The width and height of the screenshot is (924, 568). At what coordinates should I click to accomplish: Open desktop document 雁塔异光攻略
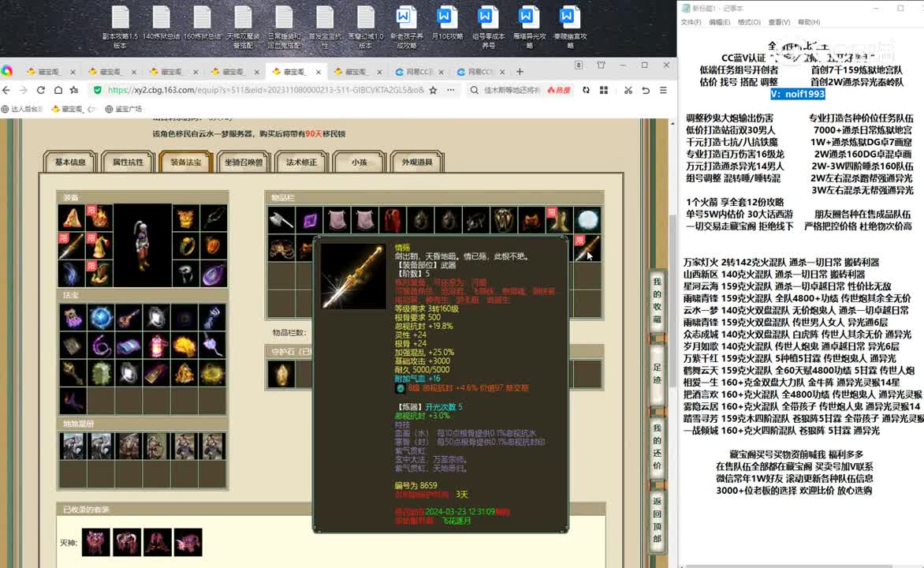(x=528, y=27)
